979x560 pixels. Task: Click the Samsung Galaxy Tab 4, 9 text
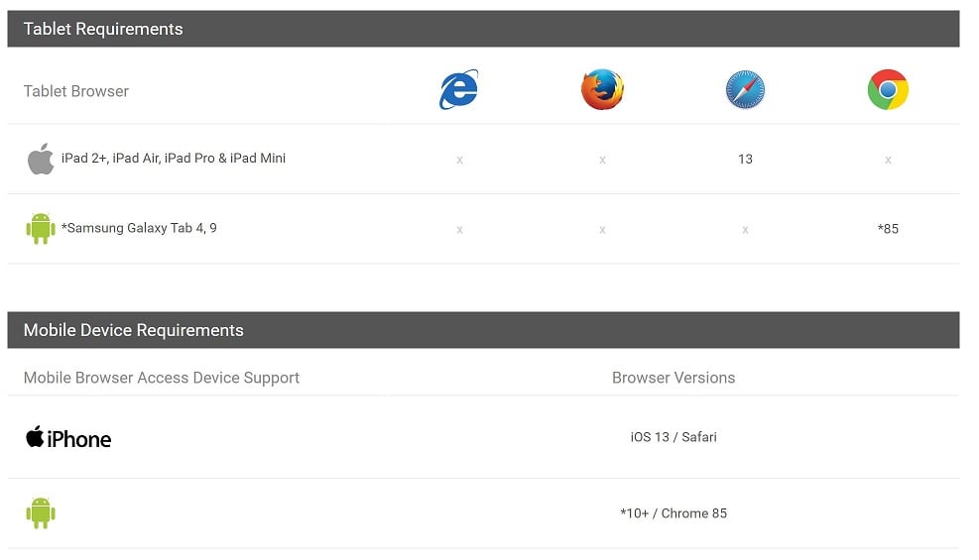tap(139, 228)
